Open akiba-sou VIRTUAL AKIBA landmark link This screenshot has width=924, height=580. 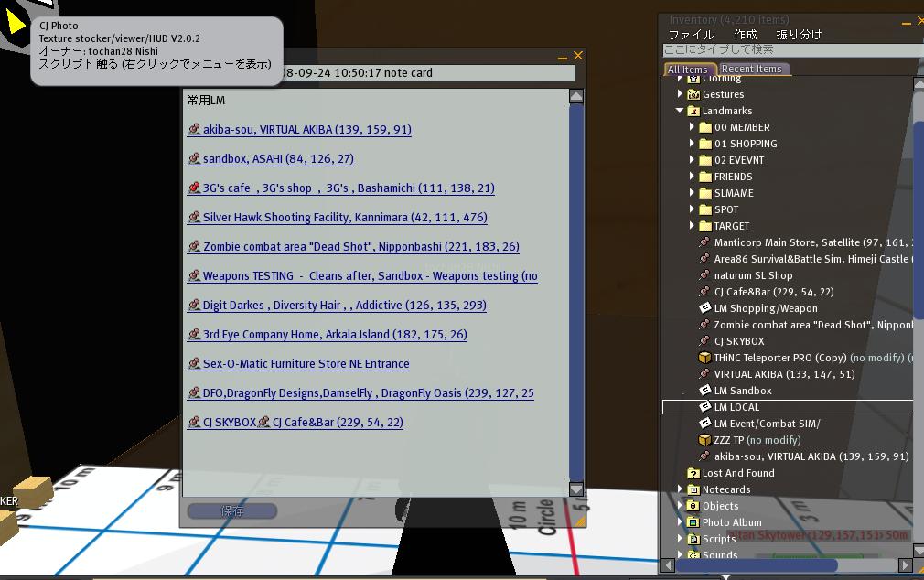tap(307, 130)
